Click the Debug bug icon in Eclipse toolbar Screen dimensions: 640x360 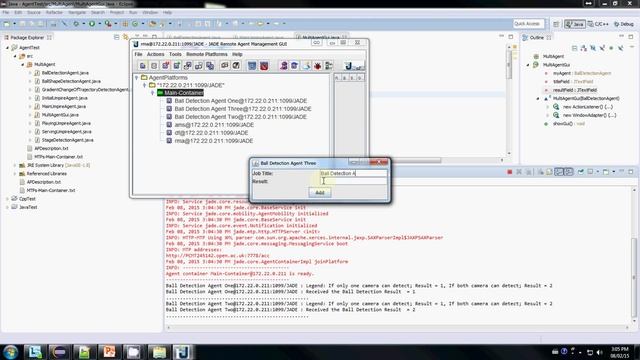coord(76,24)
